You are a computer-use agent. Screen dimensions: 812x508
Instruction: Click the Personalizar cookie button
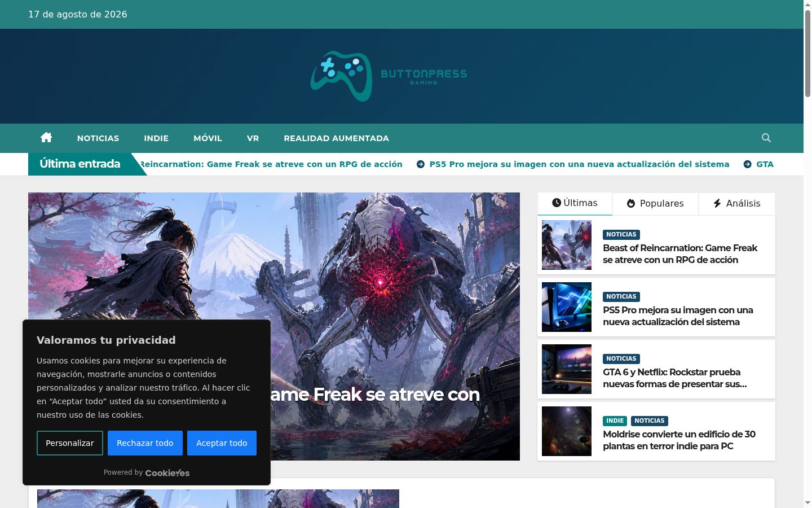70,443
